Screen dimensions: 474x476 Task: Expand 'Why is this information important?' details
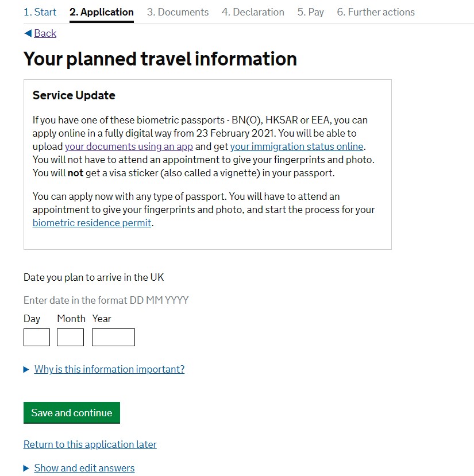click(109, 369)
